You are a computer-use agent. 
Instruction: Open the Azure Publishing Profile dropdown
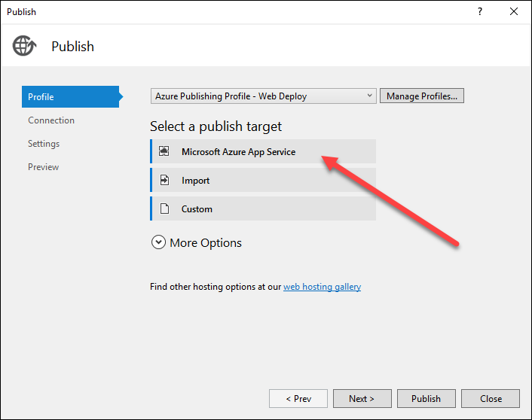coord(263,96)
